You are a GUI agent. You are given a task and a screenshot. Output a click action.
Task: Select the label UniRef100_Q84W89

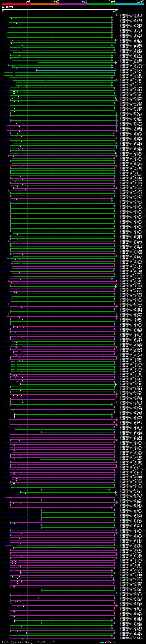[x=131, y=58]
